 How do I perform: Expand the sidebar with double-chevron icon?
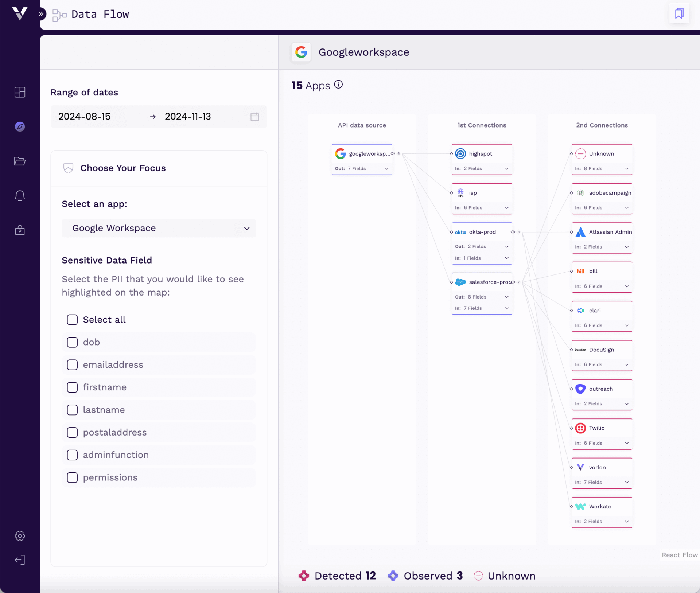coord(41,14)
